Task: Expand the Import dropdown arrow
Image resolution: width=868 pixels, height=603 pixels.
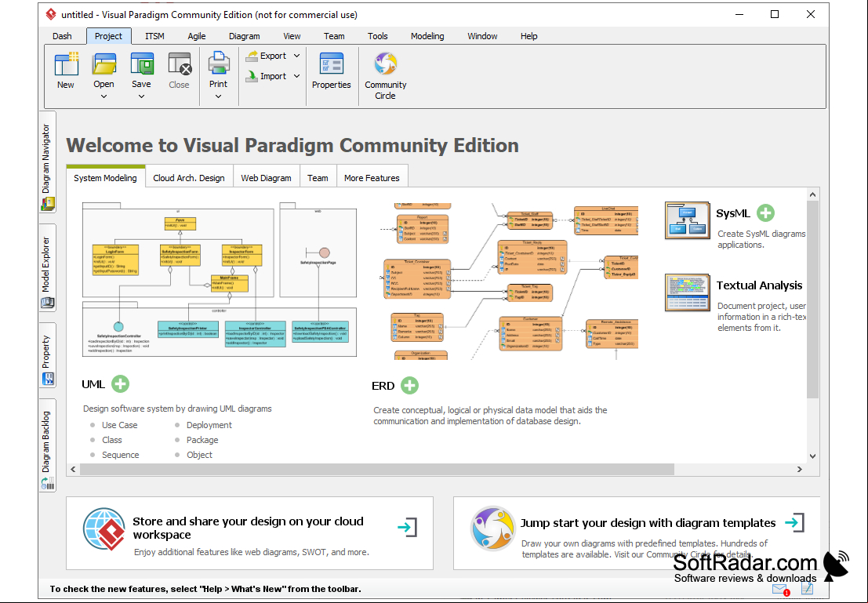Action: point(296,76)
